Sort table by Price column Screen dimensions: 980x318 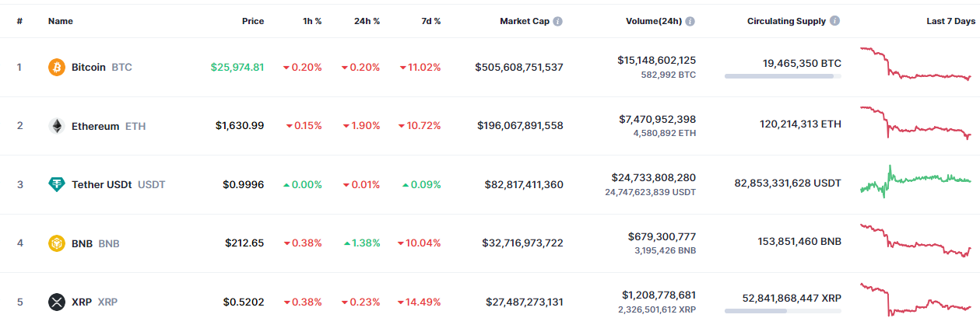point(252,22)
